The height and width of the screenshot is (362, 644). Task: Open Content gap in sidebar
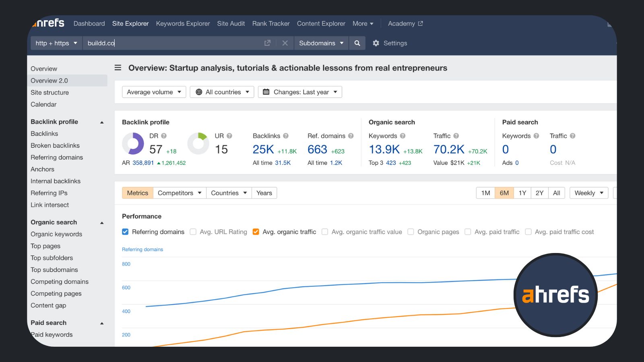[48, 306]
